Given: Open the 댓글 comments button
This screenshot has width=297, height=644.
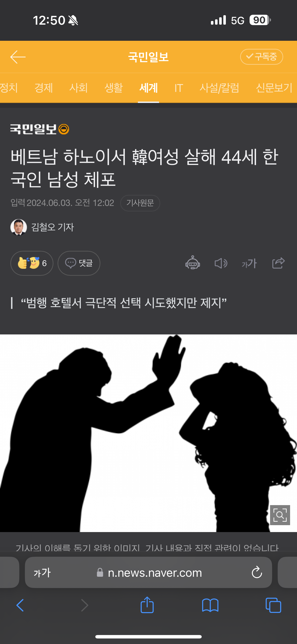Looking at the screenshot, I should point(79,263).
